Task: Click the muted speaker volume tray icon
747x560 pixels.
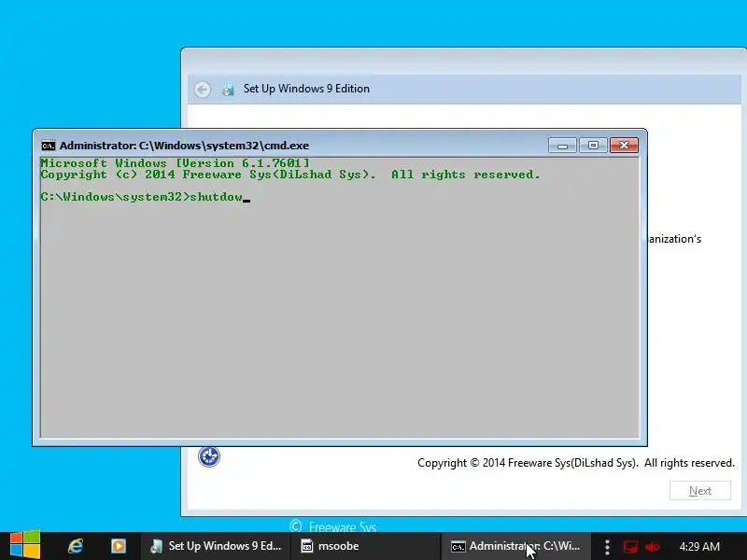Action: coord(652,547)
